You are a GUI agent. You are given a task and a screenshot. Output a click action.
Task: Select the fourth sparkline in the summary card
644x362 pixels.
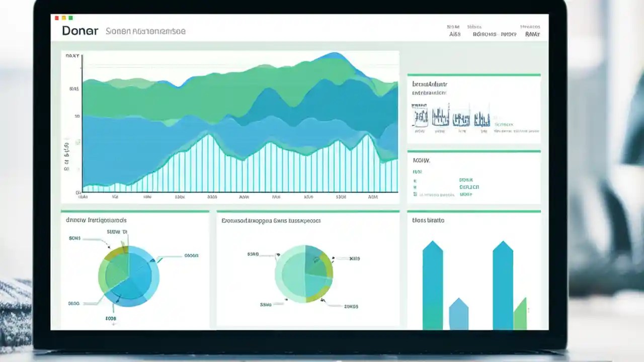pos(482,120)
